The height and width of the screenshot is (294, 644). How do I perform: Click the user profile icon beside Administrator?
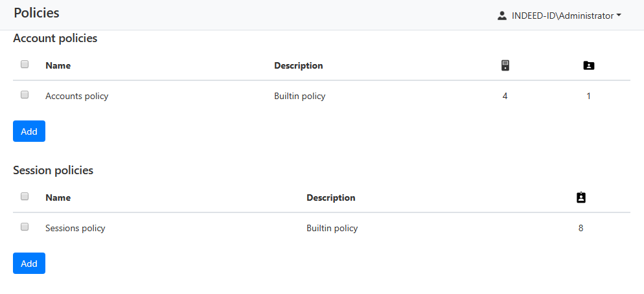click(x=502, y=16)
